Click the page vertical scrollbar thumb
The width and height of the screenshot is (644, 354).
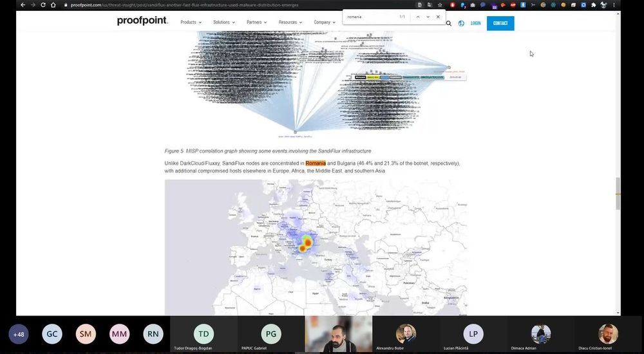tap(618, 194)
